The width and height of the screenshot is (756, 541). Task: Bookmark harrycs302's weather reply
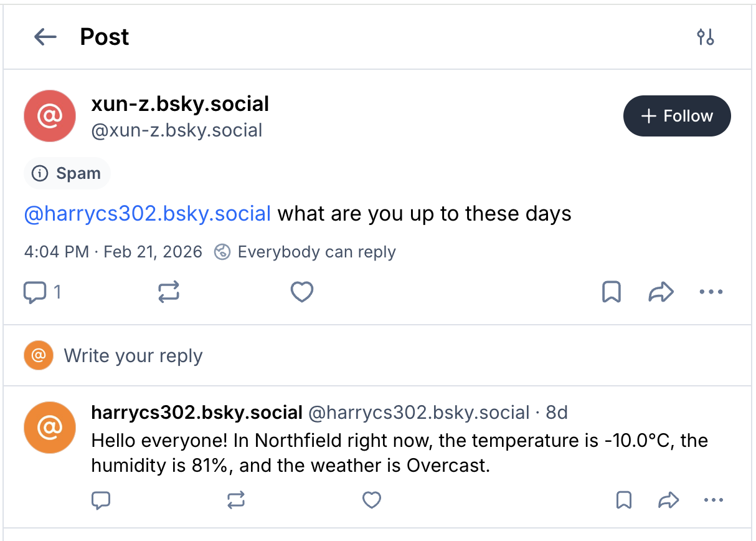624,500
